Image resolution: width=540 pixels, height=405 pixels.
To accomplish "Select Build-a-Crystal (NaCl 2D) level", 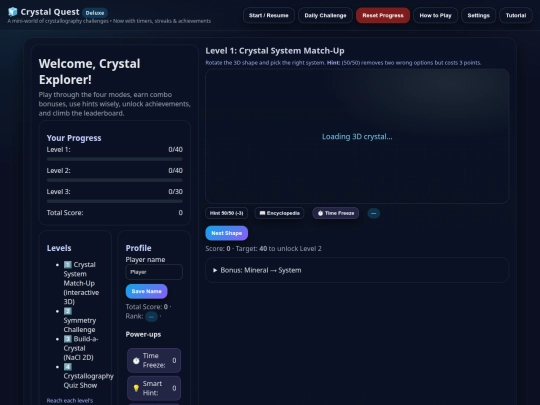I will 81,348.
